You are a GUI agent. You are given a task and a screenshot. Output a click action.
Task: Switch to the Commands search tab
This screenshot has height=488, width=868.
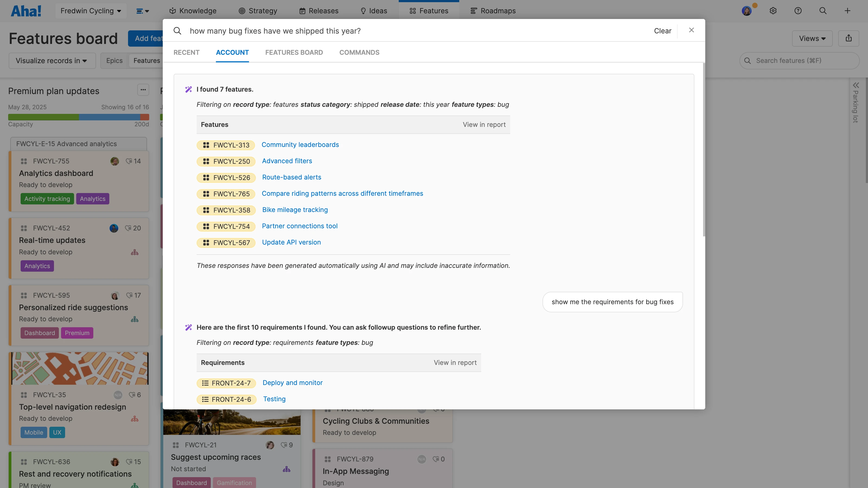point(359,53)
